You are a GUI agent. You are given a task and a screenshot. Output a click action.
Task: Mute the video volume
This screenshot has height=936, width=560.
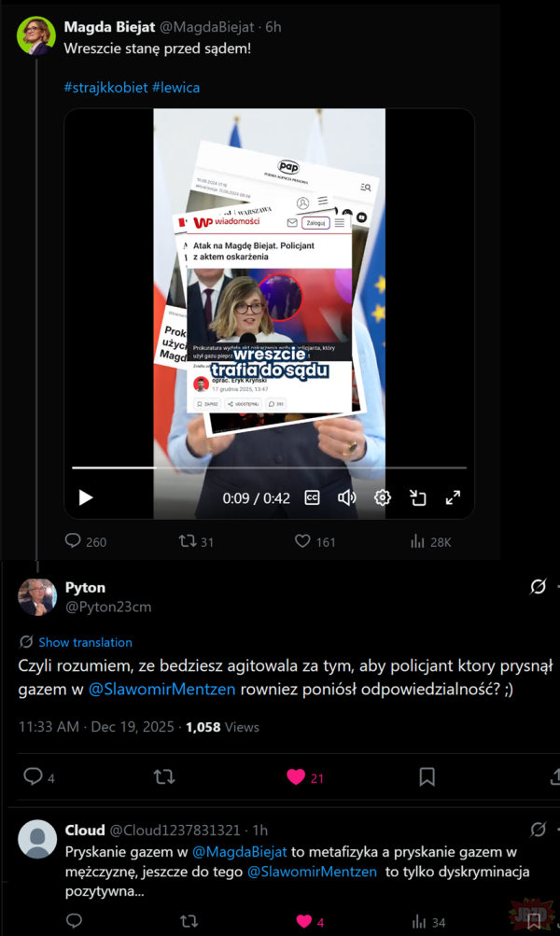pos(347,497)
